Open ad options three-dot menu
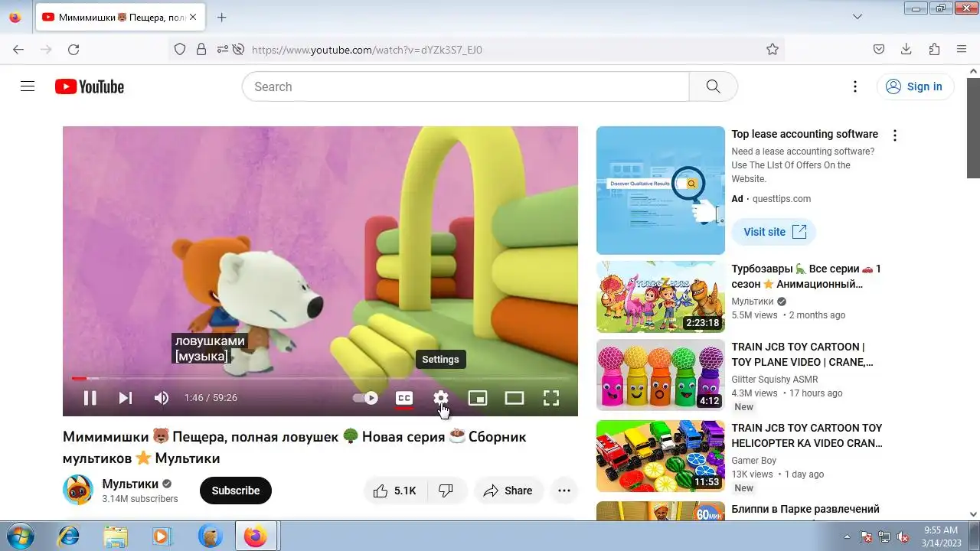The width and height of the screenshot is (980, 551). [894, 135]
